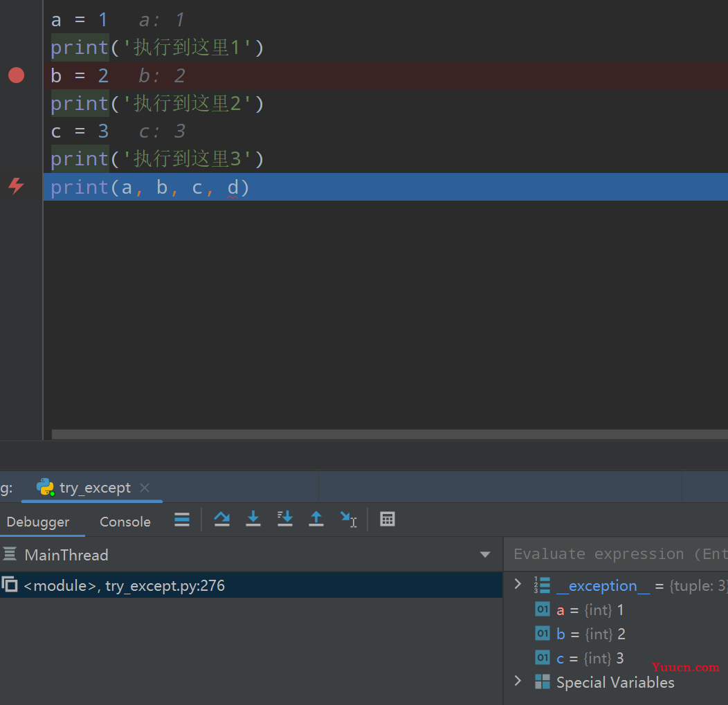Click the Python file icon on try_except tab

[46, 487]
